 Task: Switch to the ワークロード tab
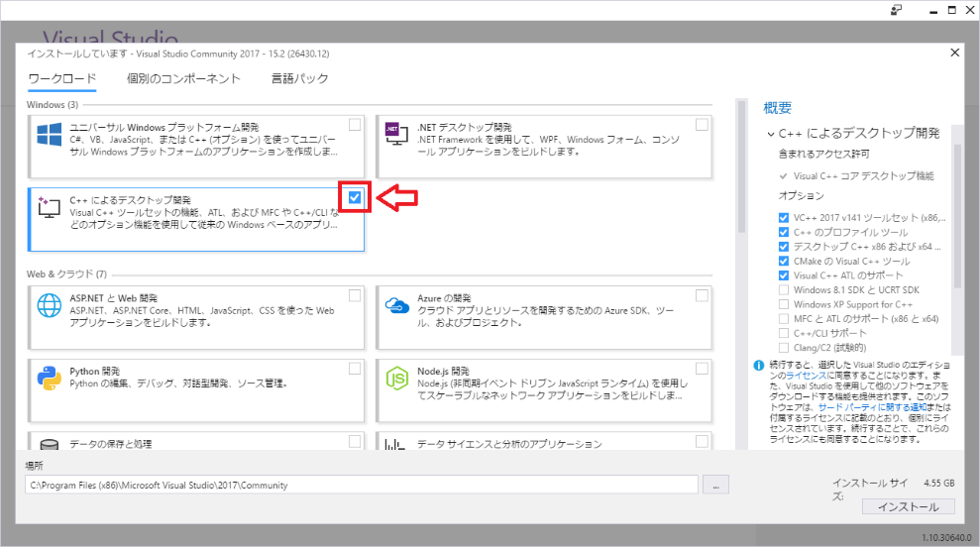(61, 78)
